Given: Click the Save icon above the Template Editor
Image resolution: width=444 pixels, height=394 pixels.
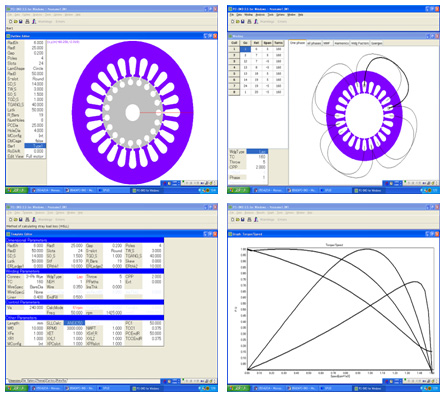Looking at the screenshot, I should [x=21, y=220].
